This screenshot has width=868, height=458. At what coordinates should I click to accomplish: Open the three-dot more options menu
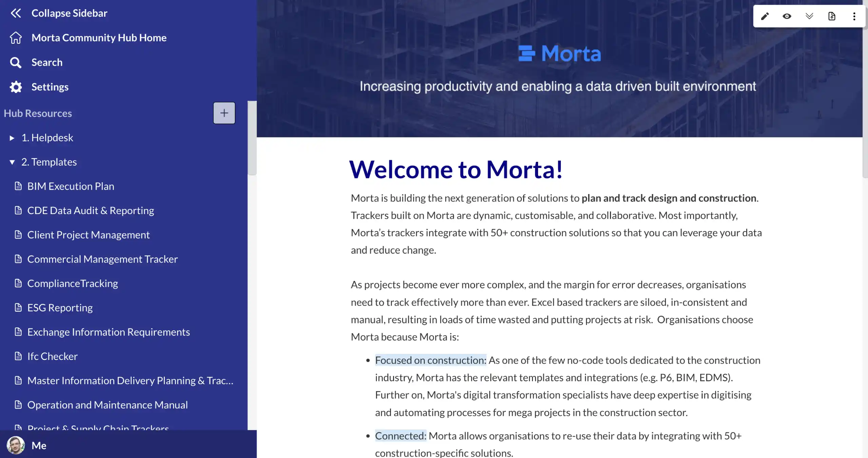pyautogui.click(x=854, y=16)
